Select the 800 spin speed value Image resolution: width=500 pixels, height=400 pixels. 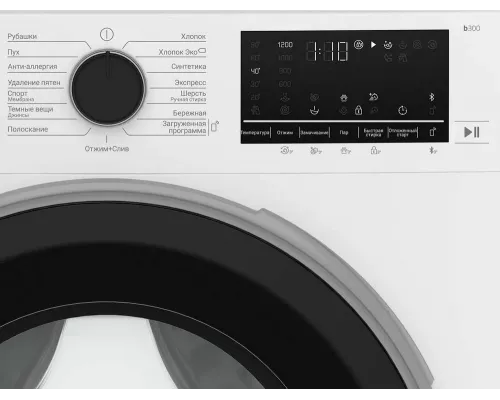point(285,71)
